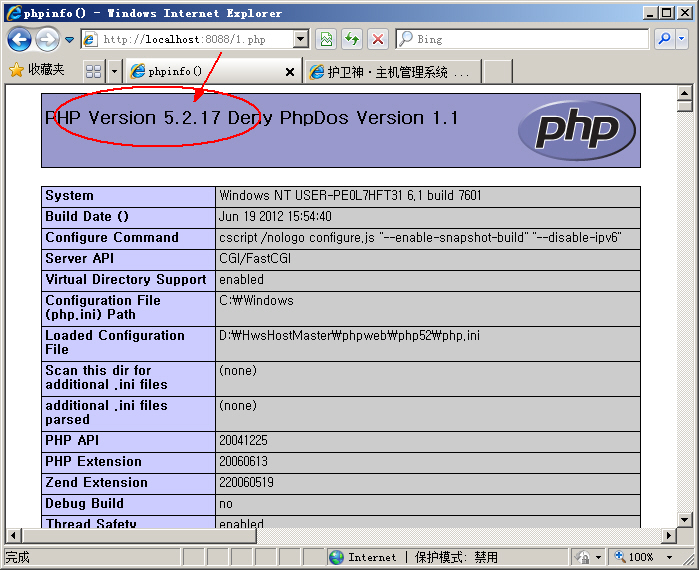Expand the tab list dropdown arrow
The height and width of the screenshot is (570, 699).
tap(114, 71)
